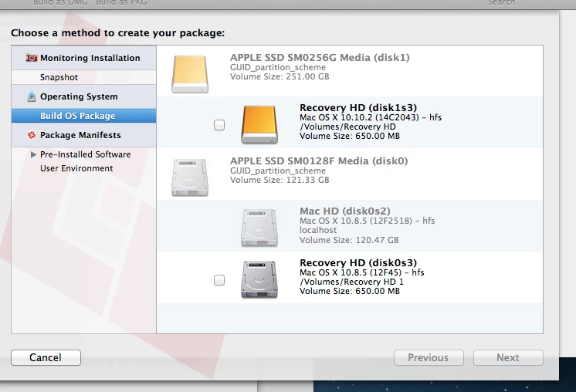Click Volume Size: 251.00 GB text

(280, 76)
